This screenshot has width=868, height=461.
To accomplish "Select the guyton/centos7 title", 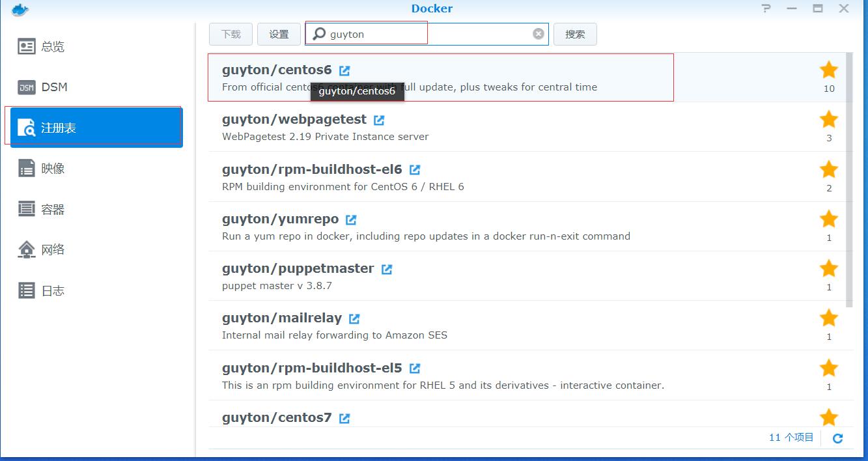I will (277, 417).
